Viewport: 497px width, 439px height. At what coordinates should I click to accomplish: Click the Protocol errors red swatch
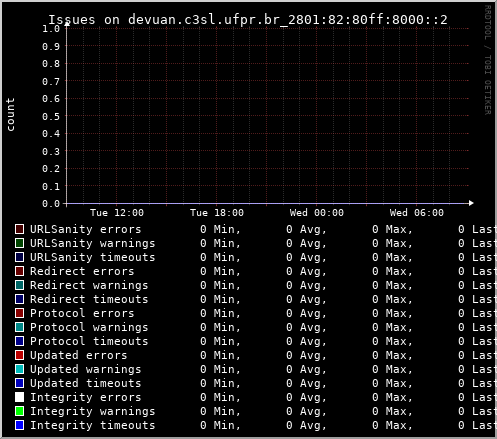pyautogui.click(x=19, y=313)
